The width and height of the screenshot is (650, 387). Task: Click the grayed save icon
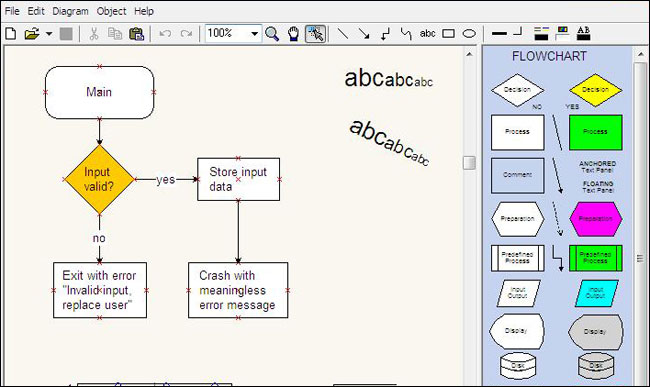(66, 34)
